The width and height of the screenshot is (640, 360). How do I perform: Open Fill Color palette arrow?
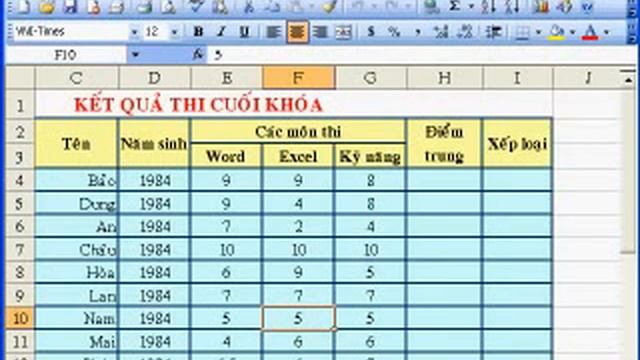click(573, 32)
